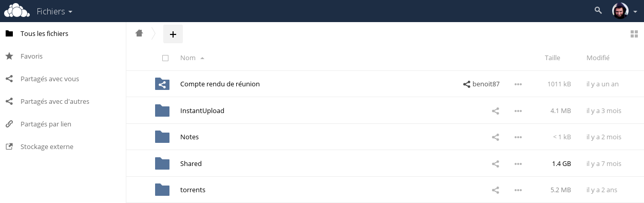Open user avatar account menu
The width and height of the screenshot is (644, 203).
point(624,11)
